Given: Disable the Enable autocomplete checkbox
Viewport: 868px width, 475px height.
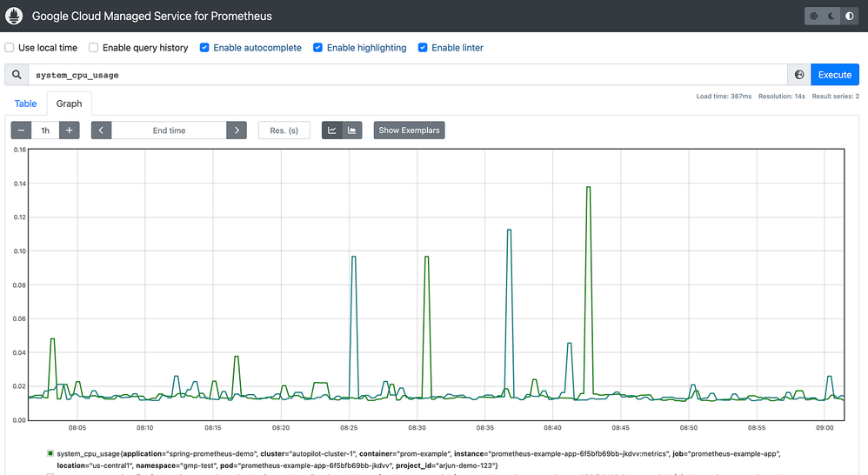Looking at the screenshot, I should [204, 48].
